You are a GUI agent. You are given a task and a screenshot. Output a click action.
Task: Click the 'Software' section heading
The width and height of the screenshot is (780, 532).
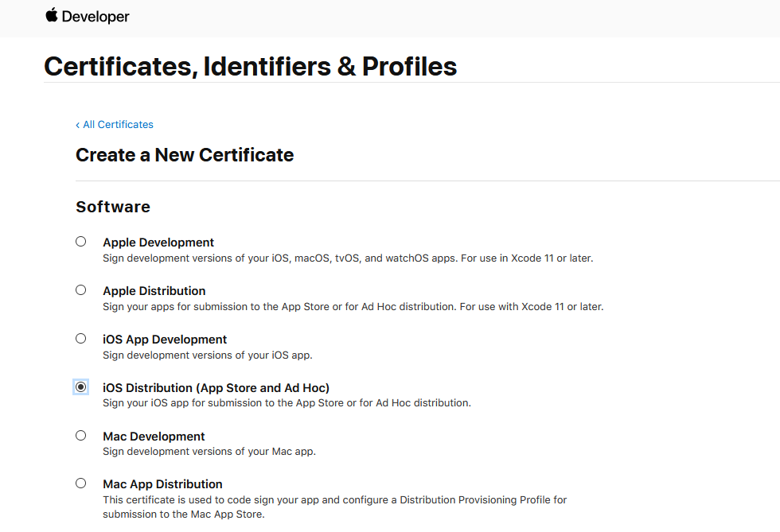[x=113, y=207]
